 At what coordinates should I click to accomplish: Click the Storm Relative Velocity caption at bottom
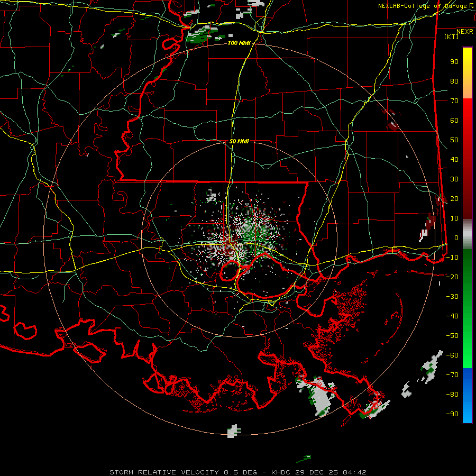[237, 472]
